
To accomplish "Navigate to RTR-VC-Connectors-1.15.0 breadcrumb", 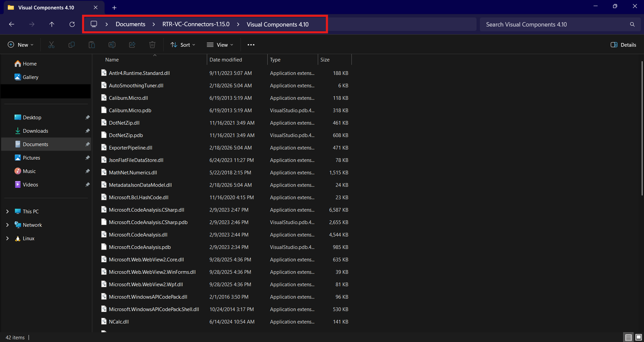I will [196, 24].
